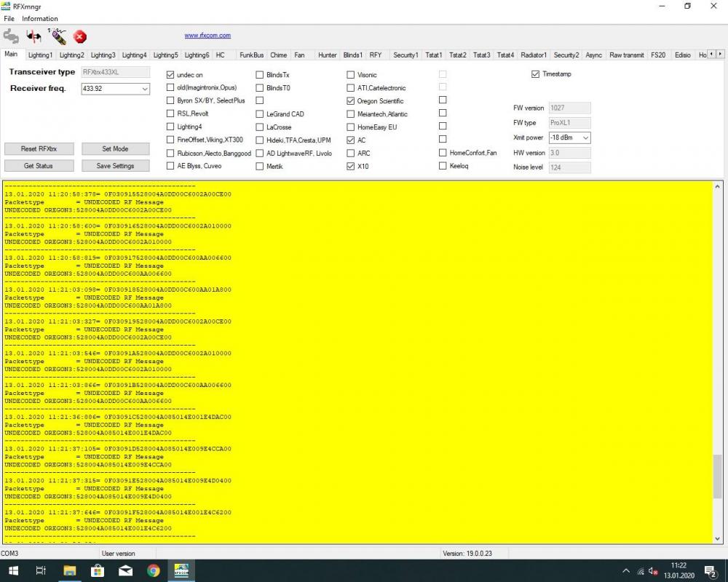Screen dimensions: 728x582
Task: Open the Information menu
Action: click(40, 19)
